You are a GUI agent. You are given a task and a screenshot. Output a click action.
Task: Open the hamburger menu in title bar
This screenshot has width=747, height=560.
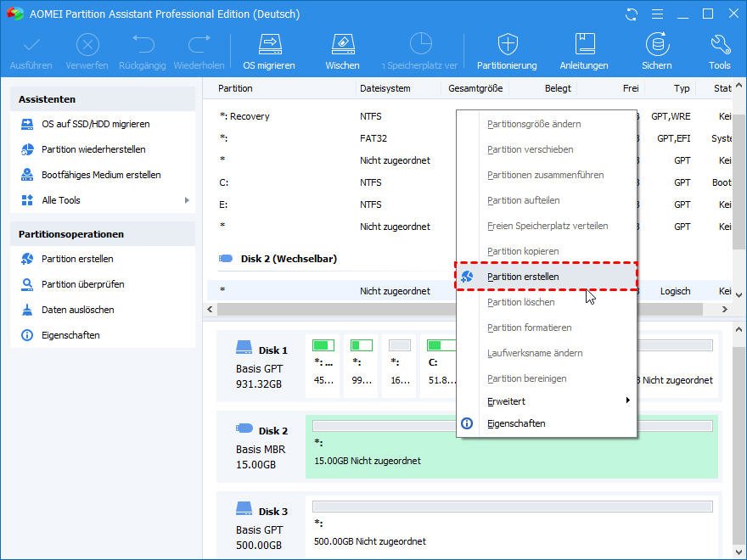(x=657, y=14)
